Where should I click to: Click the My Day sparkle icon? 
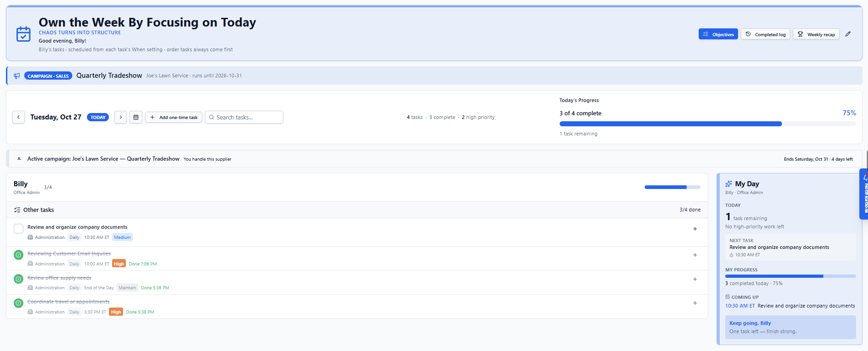tap(728, 184)
